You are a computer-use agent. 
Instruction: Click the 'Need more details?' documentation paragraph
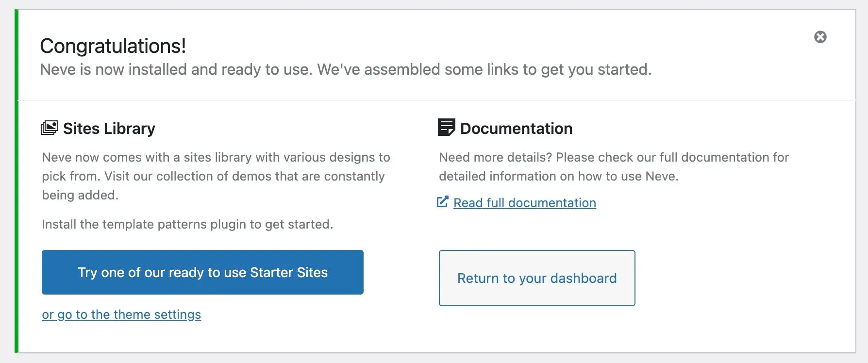[x=614, y=166]
